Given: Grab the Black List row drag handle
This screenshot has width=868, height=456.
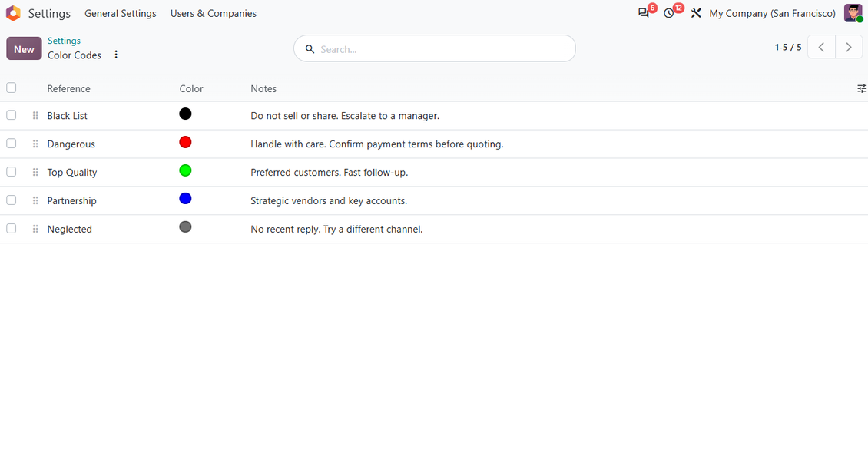Looking at the screenshot, I should click(35, 116).
